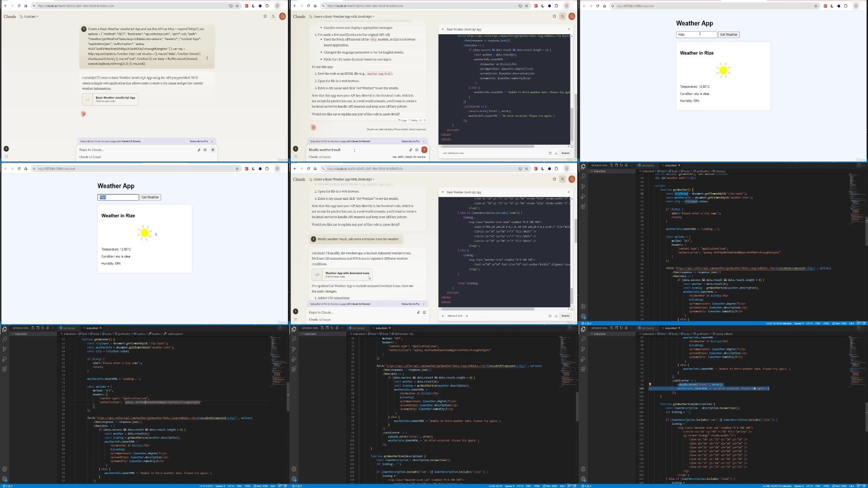Open Run and Debug in the middle-right VS Code window
The width and height of the screenshot is (868, 488).
tap(583, 196)
